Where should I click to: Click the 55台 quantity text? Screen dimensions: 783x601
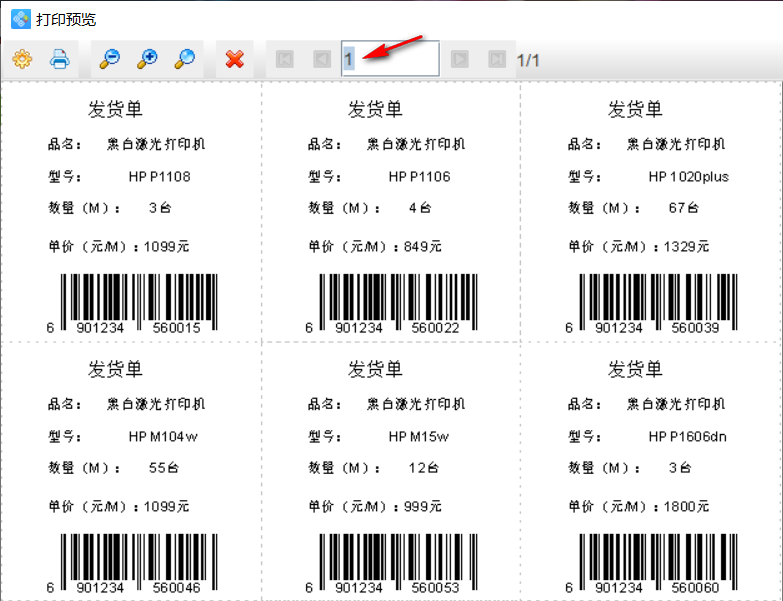pos(164,468)
